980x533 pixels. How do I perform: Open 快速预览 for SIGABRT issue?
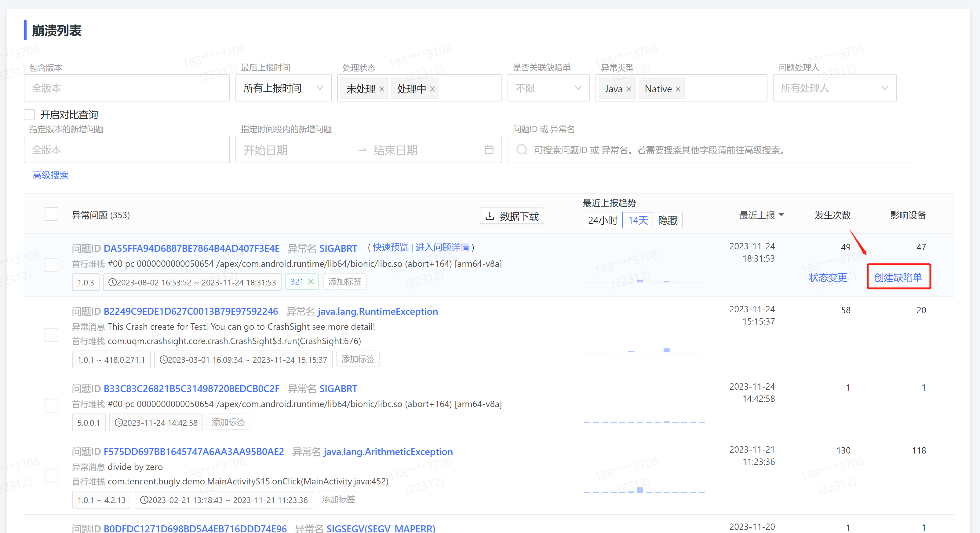[390, 248]
